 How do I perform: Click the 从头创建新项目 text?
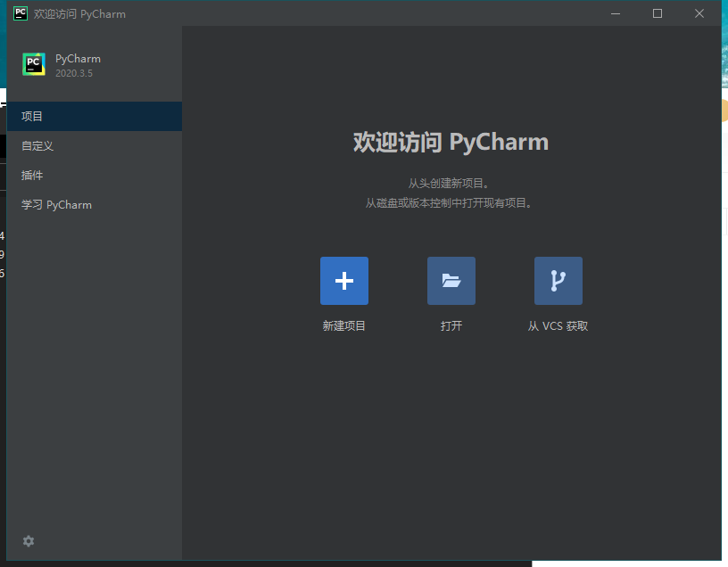pyautogui.click(x=449, y=184)
